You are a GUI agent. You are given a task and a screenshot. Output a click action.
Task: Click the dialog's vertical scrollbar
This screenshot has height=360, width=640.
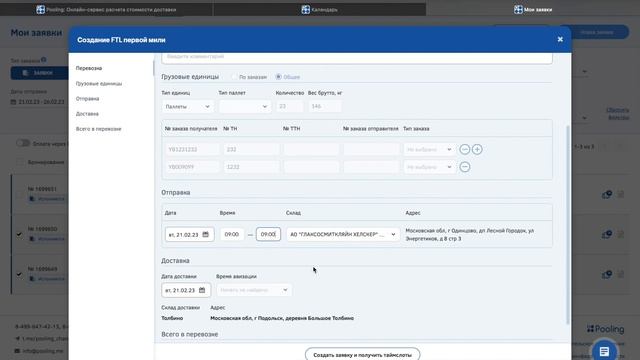[567, 224]
